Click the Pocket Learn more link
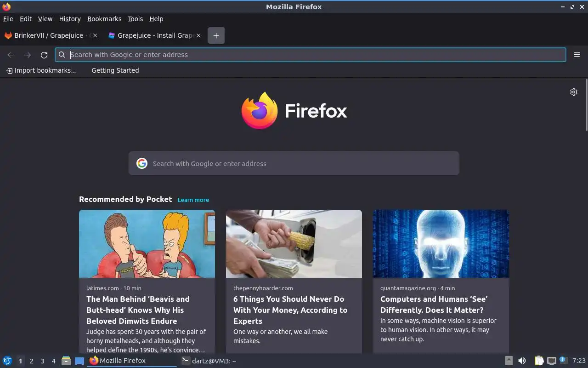 [x=193, y=200]
